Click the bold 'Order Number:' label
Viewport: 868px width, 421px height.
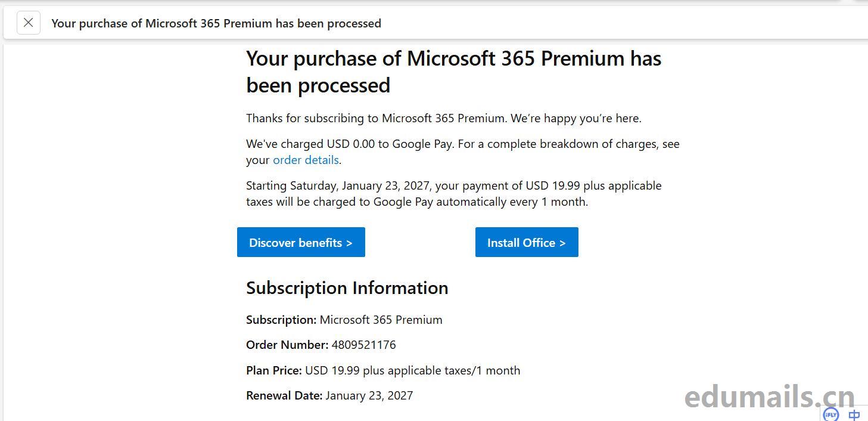(x=287, y=345)
